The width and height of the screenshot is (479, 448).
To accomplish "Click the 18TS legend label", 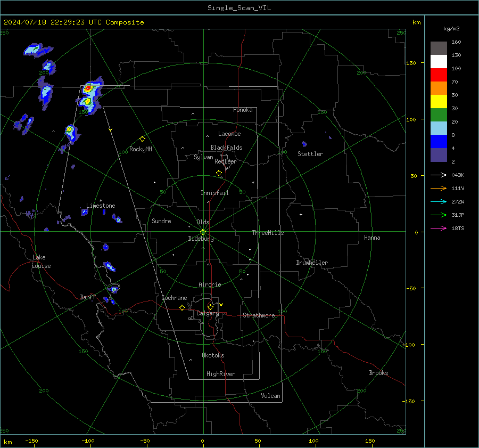I will click(x=458, y=229).
